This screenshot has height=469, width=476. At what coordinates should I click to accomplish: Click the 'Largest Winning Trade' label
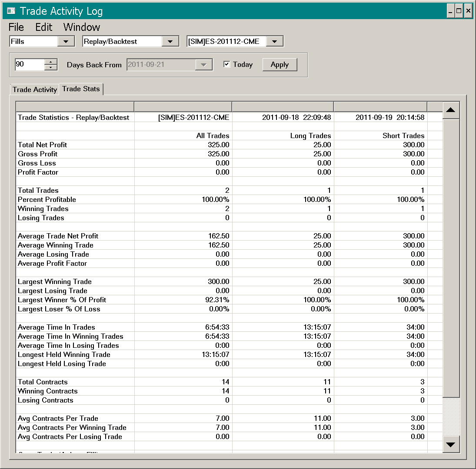click(55, 282)
